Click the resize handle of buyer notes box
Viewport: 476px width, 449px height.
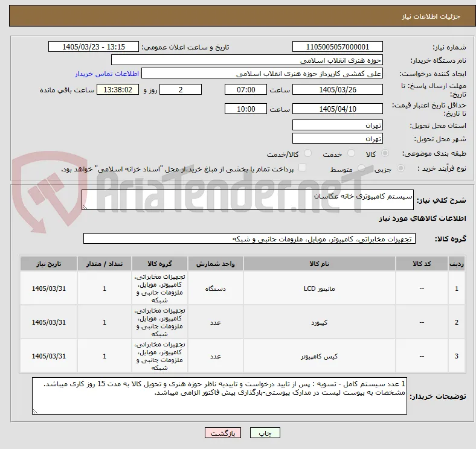coord(35,411)
